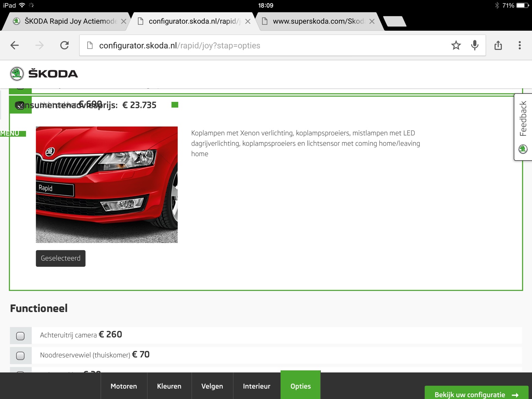Click the red Rapid car headlight image
Image resolution: width=532 pixels, height=399 pixels.
(x=107, y=185)
